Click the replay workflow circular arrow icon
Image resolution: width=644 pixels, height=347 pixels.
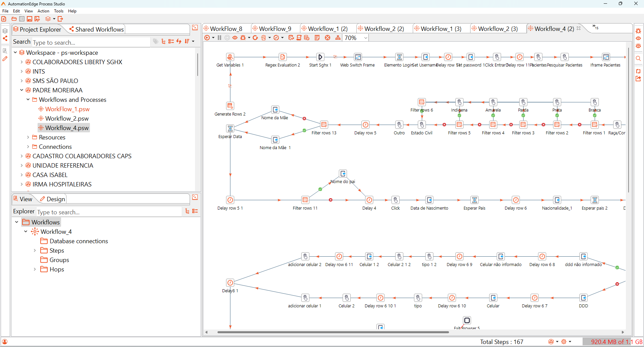point(255,38)
